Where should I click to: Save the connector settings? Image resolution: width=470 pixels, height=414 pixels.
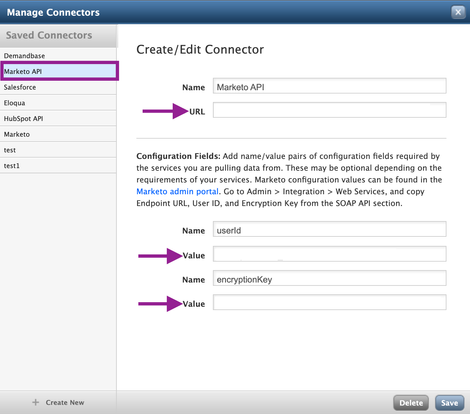(x=450, y=403)
